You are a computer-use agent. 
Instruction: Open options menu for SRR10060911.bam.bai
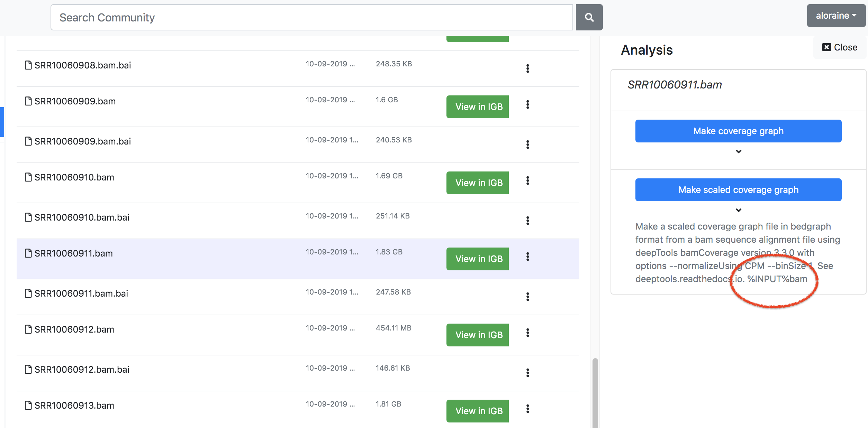pyautogui.click(x=527, y=297)
